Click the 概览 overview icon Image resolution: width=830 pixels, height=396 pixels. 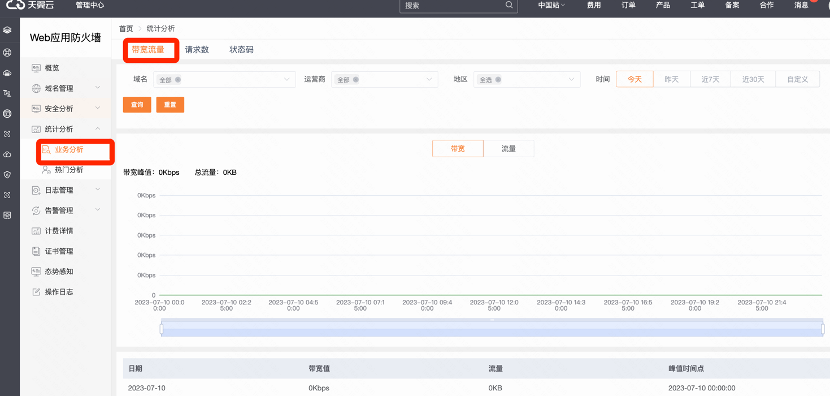[36, 68]
